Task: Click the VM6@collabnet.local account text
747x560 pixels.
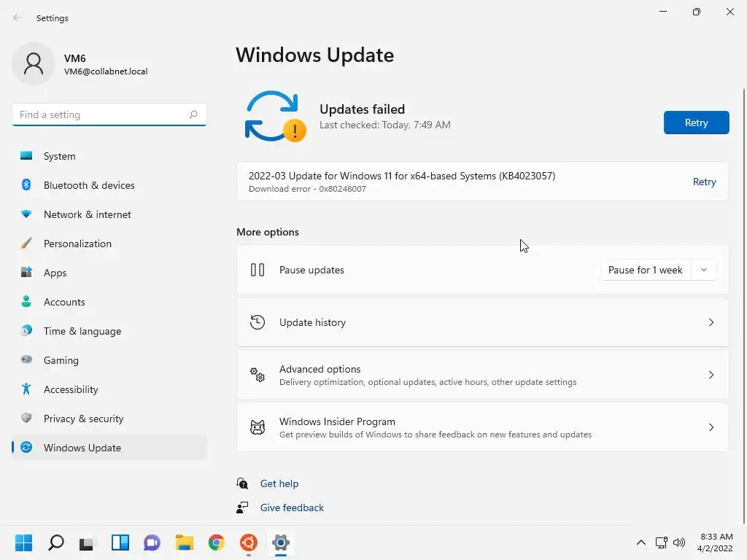Action: click(106, 71)
